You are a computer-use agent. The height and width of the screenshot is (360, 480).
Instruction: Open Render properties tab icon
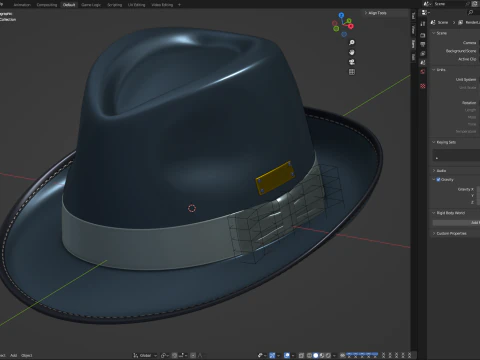(x=423, y=35)
